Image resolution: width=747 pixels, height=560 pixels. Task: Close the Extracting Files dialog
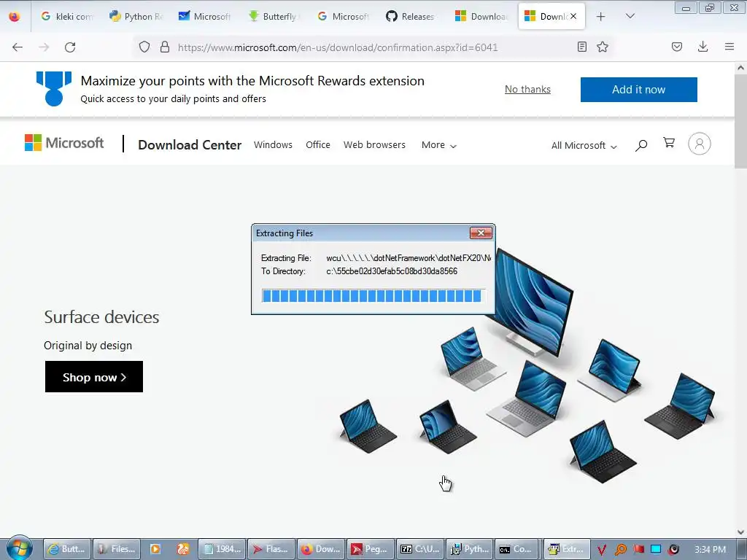481,233
